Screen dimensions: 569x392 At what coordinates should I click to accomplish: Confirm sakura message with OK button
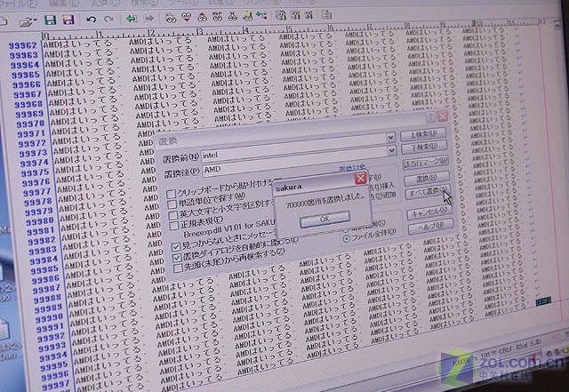coord(325,219)
